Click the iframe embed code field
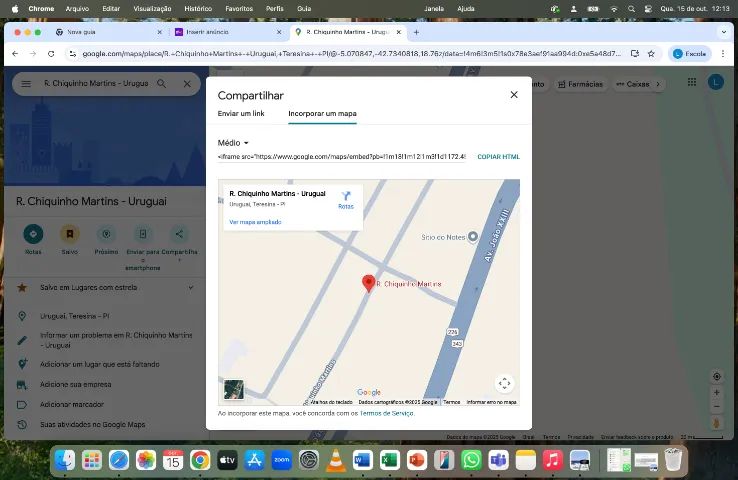The height and width of the screenshot is (480, 738). [x=341, y=157]
